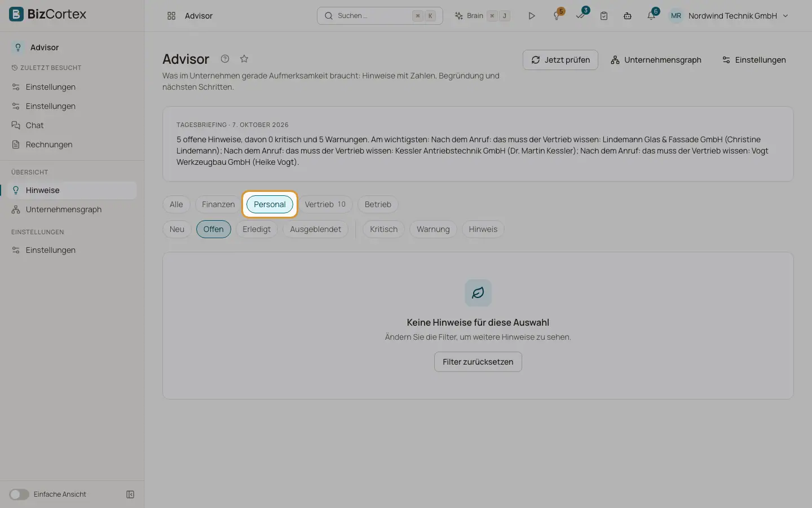This screenshot has width=812, height=508.
Task: Select the Finanzen category filter
Action: tap(218, 204)
